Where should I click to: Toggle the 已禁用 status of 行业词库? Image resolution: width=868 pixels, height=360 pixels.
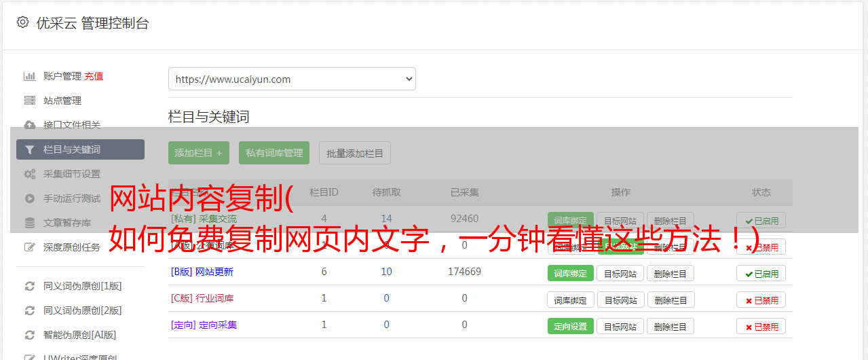[761, 300]
